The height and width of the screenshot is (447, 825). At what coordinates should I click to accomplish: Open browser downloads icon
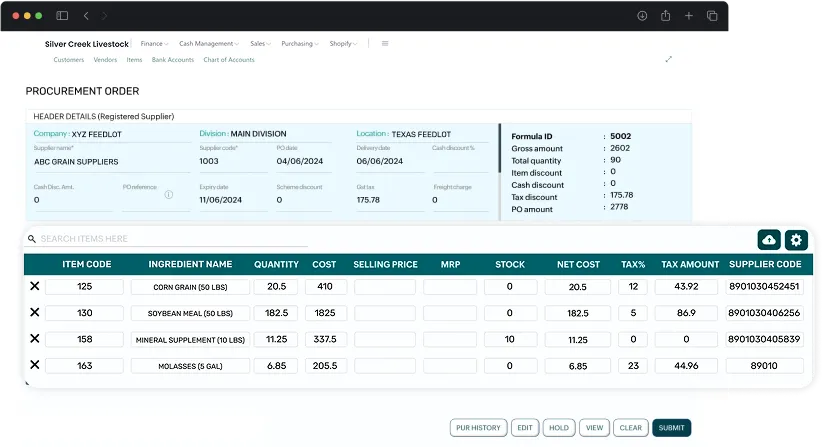[641, 16]
